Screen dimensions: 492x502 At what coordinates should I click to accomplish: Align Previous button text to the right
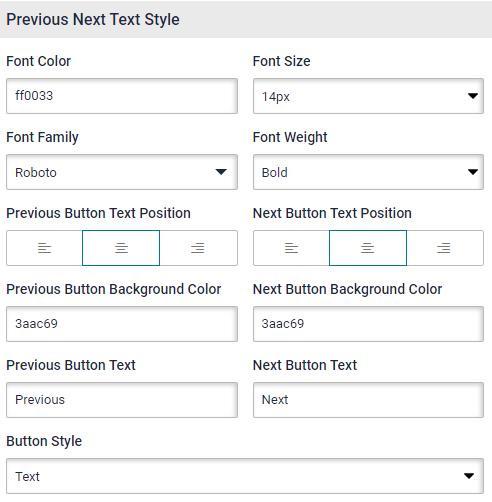coord(198,248)
